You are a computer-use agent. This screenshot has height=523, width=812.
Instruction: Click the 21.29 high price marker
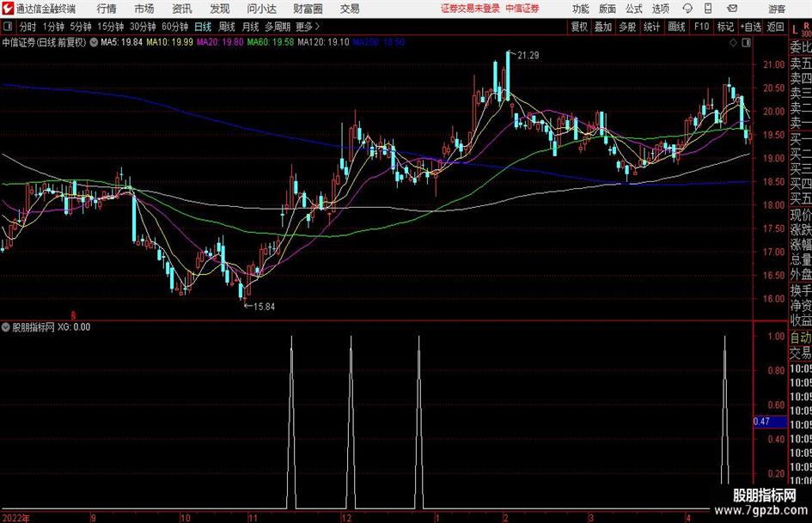click(528, 56)
